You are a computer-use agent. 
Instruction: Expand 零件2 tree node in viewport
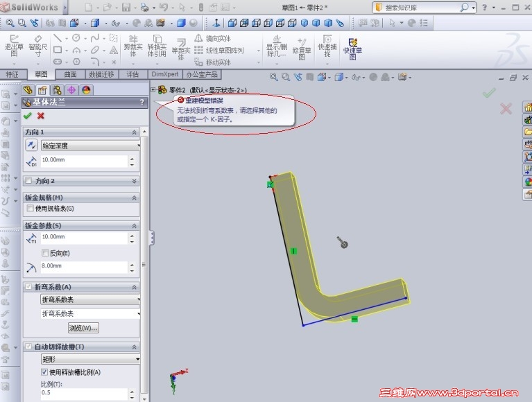(153, 89)
